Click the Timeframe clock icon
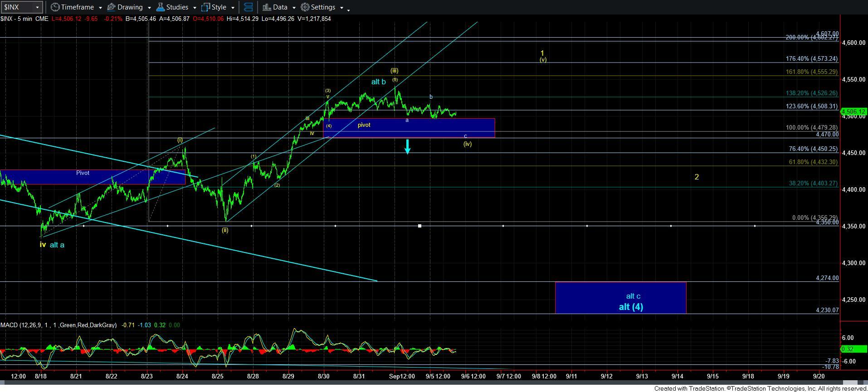 [55, 7]
